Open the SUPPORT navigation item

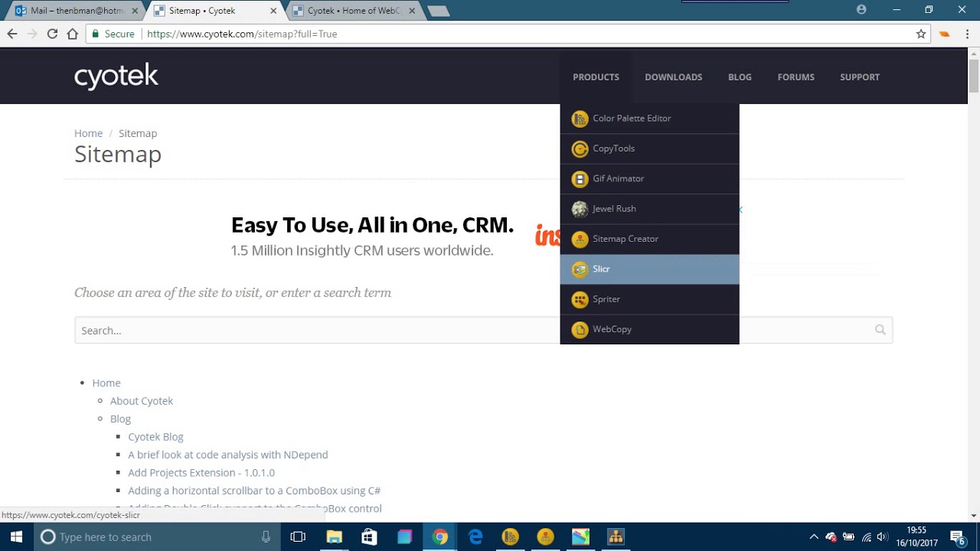pos(859,77)
